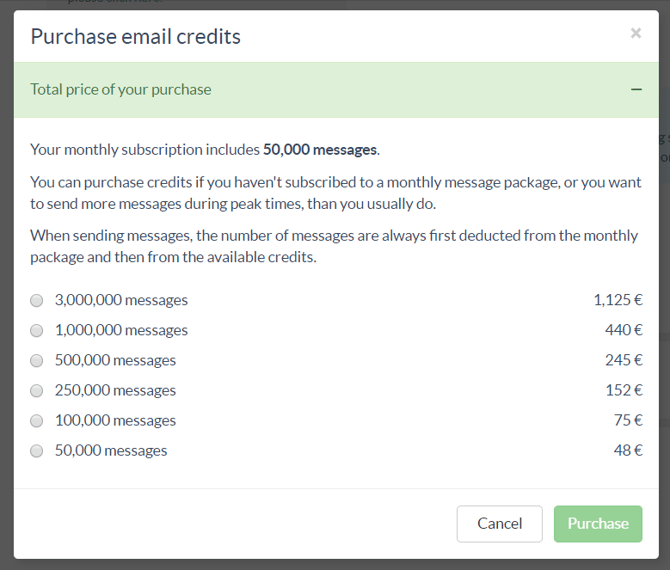Click the 440 € price
This screenshot has width=670, height=570.
(x=623, y=330)
